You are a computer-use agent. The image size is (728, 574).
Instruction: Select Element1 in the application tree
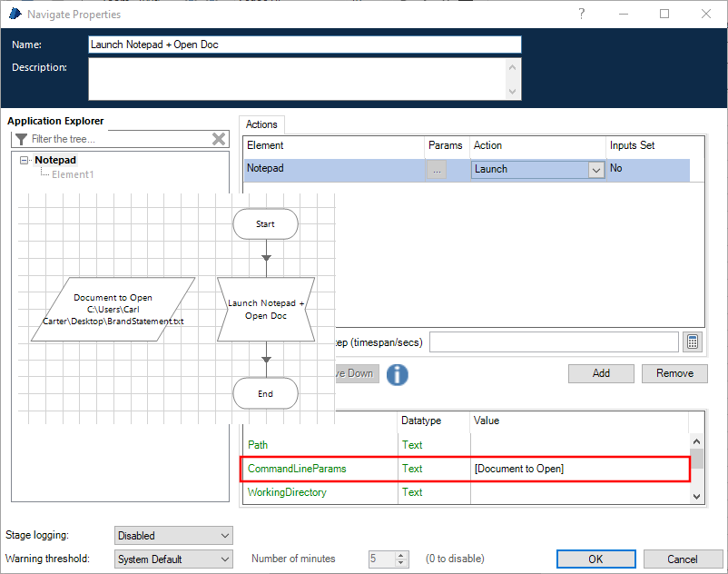[73, 174]
